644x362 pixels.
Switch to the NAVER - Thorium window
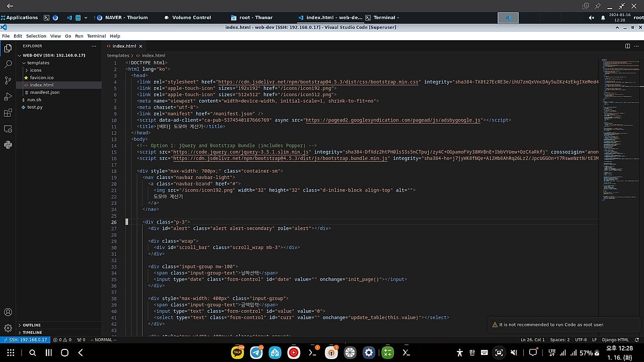click(123, 18)
